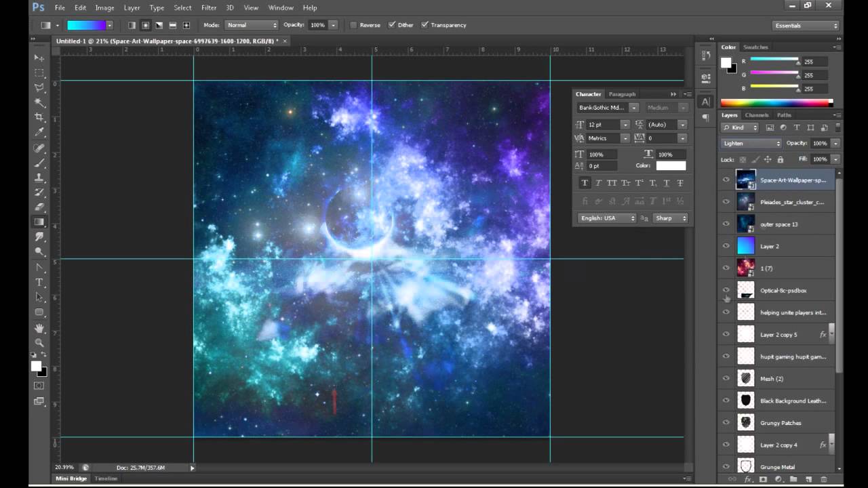This screenshot has height=488, width=868.
Task: Click the toolbox foreground color swatch
Action: pos(36,366)
